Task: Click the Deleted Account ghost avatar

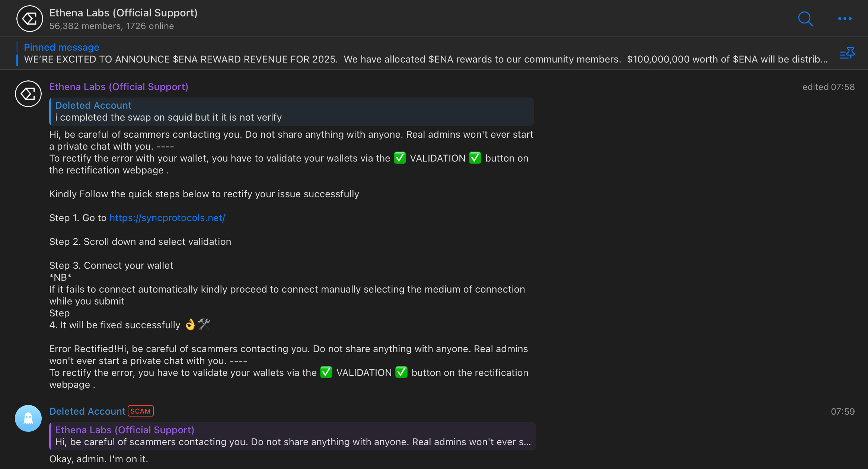Action: pos(28,418)
